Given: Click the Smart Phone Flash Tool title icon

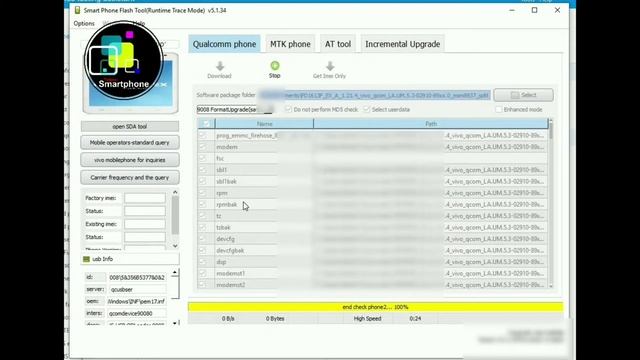Looking at the screenshot, I should 77,10.
